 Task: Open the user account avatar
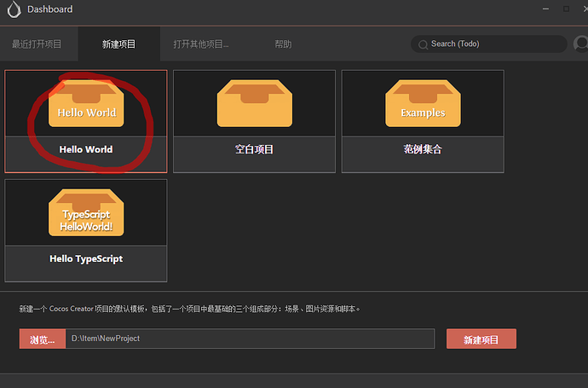pyautogui.click(x=581, y=43)
